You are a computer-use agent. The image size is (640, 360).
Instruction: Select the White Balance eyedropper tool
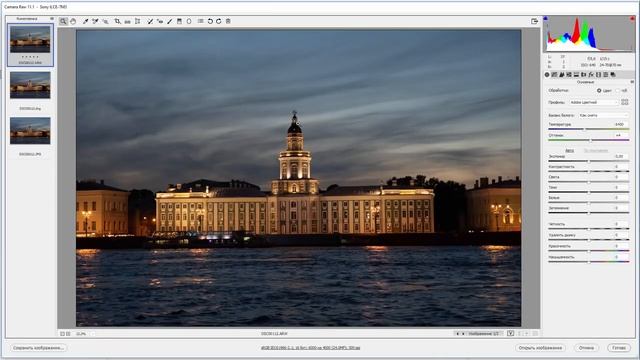point(85,21)
